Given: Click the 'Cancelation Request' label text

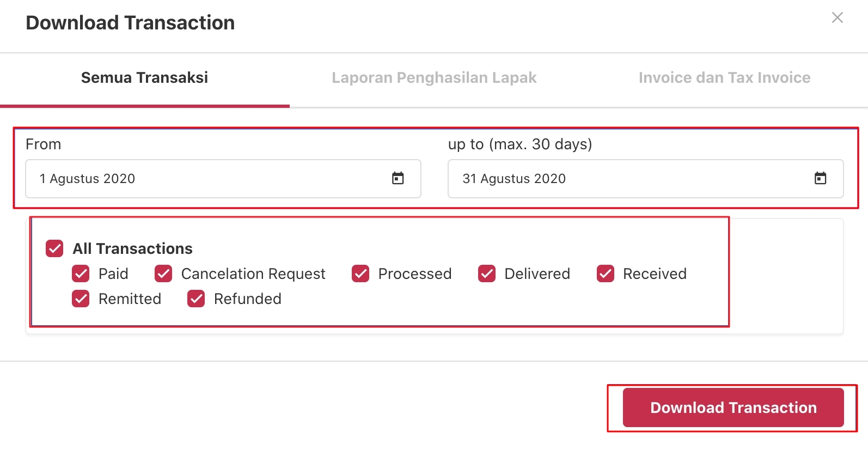Looking at the screenshot, I should click(253, 273).
